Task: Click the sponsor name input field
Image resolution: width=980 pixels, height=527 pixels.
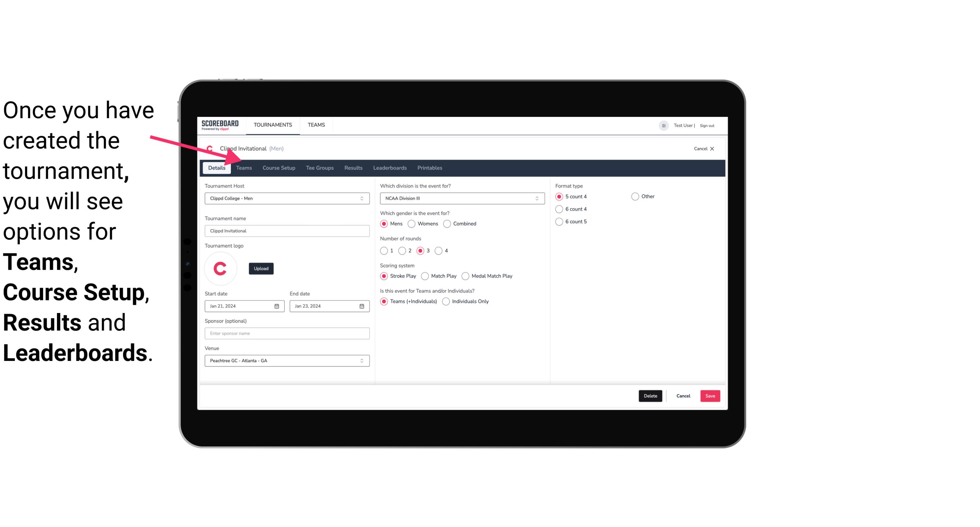Action: (287, 333)
